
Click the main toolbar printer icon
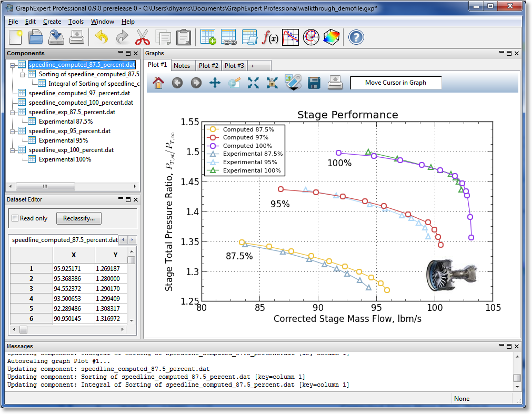pyautogui.click(x=77, y=37)
